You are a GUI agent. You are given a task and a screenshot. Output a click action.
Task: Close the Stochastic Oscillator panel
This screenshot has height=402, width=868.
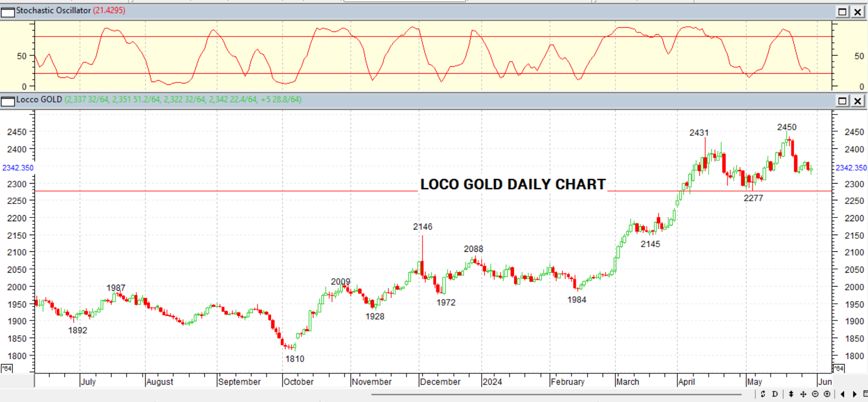(858, 12)
